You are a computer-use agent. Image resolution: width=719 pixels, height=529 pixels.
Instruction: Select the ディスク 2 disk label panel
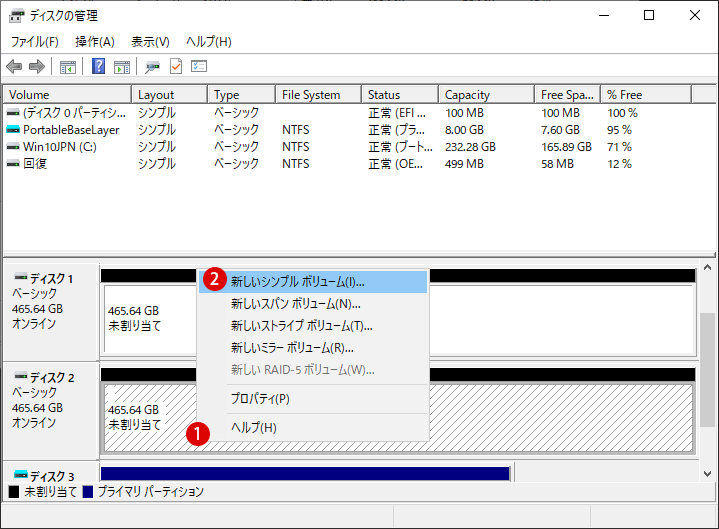pos(51,411)
